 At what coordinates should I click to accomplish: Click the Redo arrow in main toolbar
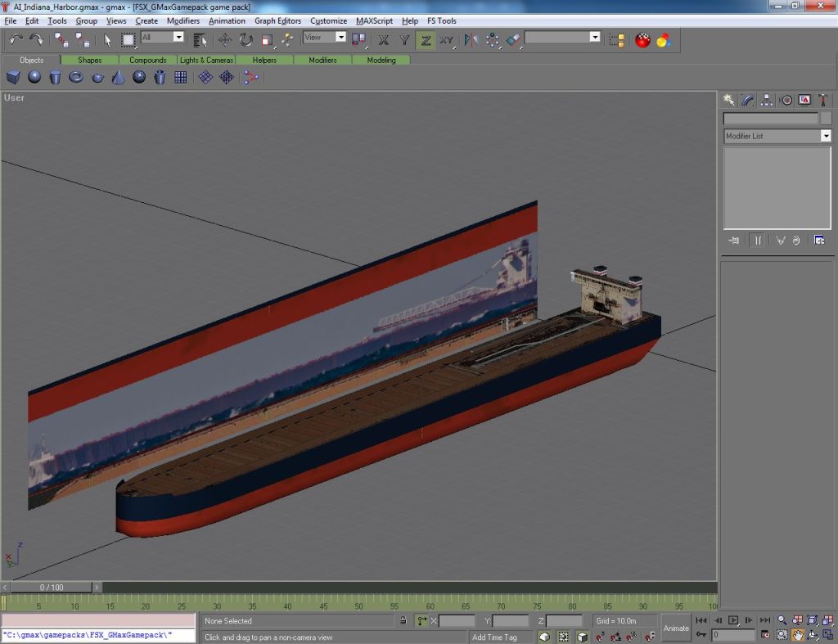36,39
